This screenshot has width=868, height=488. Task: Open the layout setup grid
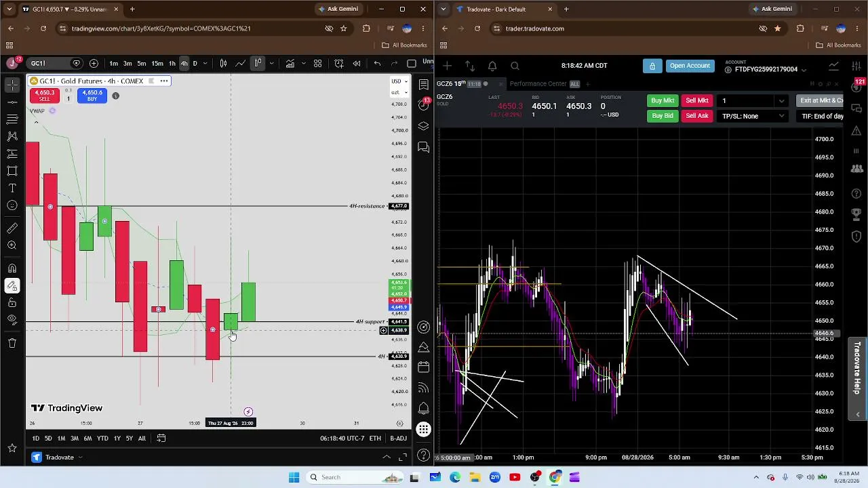[x=317, y=64]
